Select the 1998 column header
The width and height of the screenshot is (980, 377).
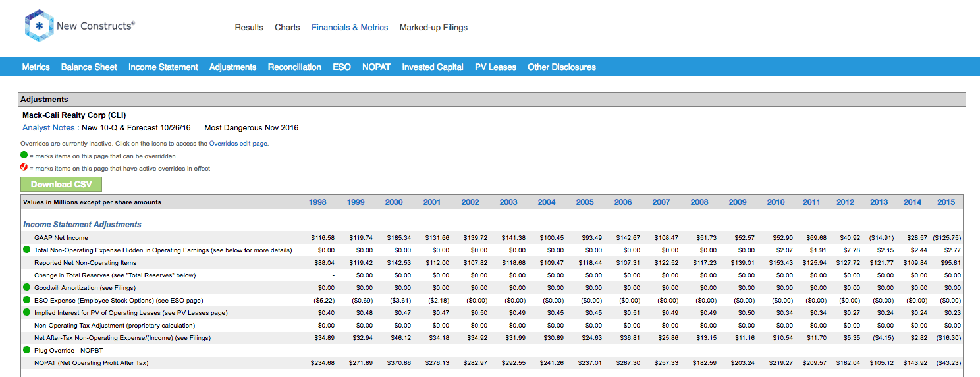click(x=317, y=202)
